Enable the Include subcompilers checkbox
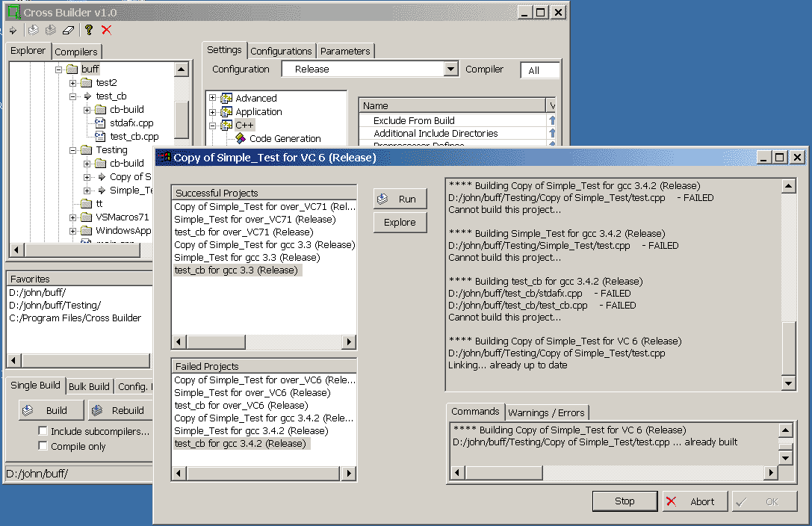This screenshot has width=812, height=526. (x=43, y=431)
